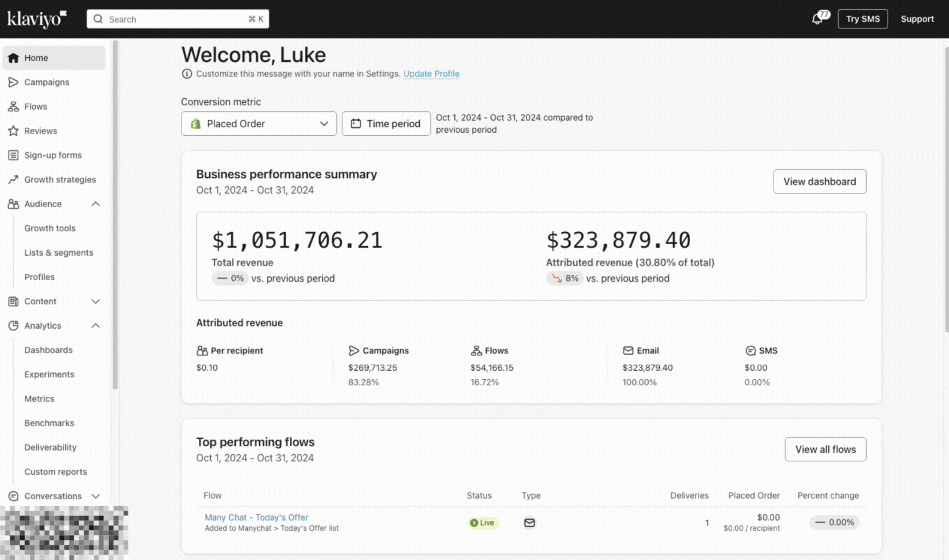Click the Email envelope icon under Attributed revenue
The image size is (949, 560).
(x=628, y=351)
